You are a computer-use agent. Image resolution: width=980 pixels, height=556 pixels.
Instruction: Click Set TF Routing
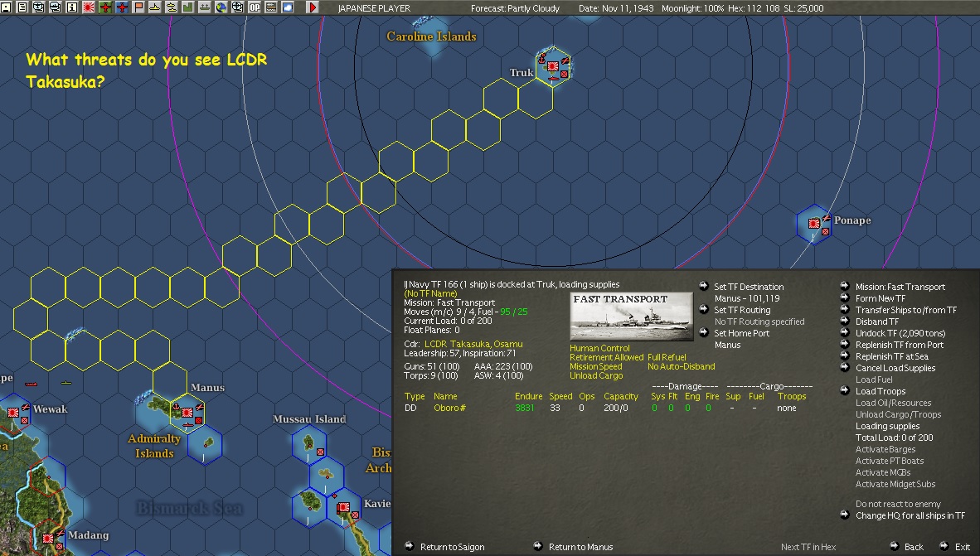pyautogui.click(x=742, y=310)
